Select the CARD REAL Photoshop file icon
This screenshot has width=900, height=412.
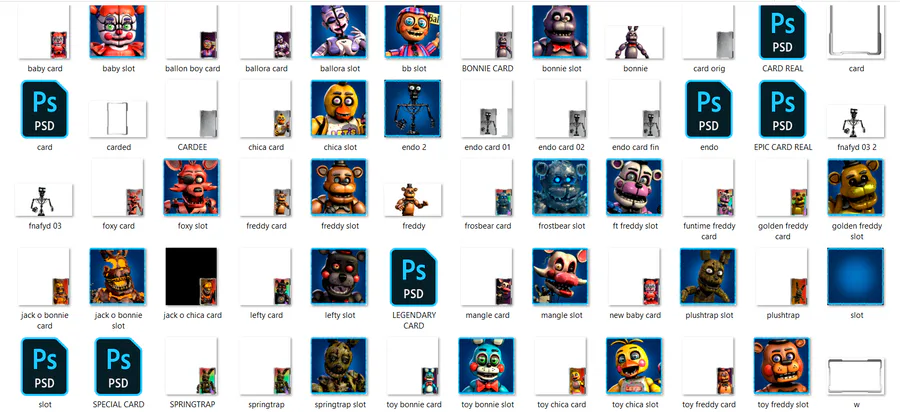point(782,32)
